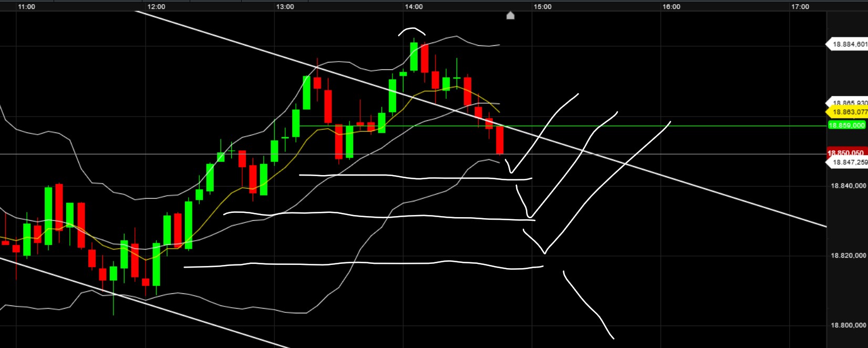Click the white 18.847,259 lower band tag
Screen dimensions: 868x348
pos(847,162)
